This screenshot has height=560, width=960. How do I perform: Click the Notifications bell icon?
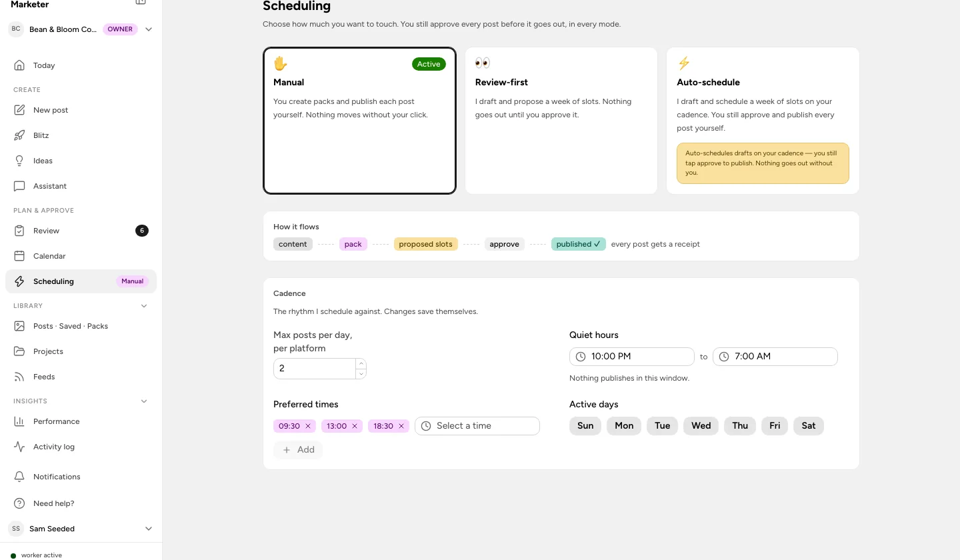[x=19, y=477]
